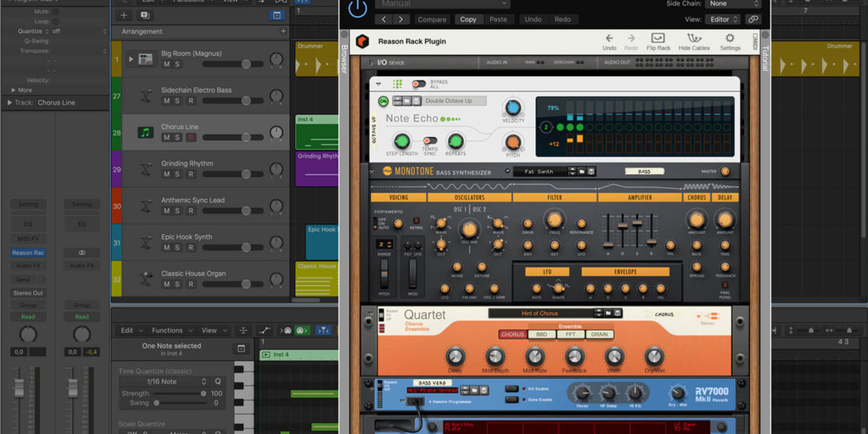Open the Browser side tab

point(344,59)
